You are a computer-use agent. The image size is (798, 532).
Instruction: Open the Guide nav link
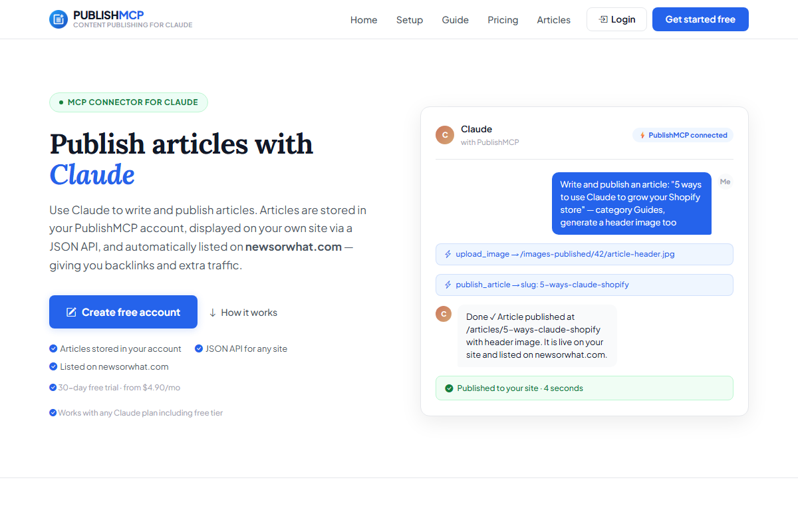click(456, 20)
